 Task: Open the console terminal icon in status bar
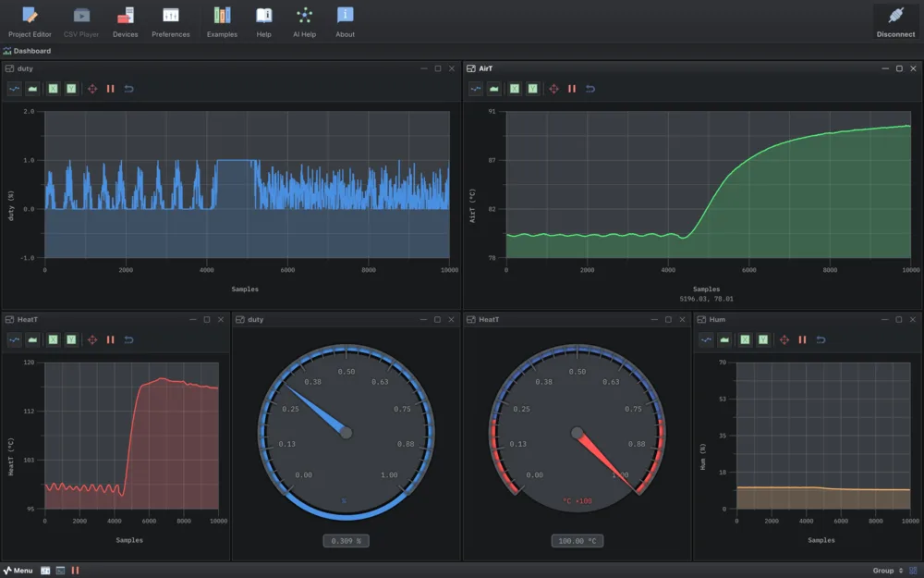(60, 571)
